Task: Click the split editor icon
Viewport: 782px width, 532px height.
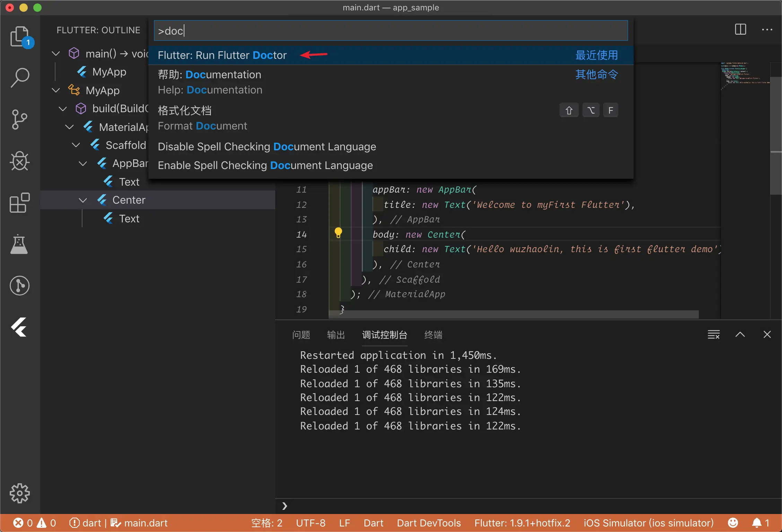Action: click(x=740, y=29)
